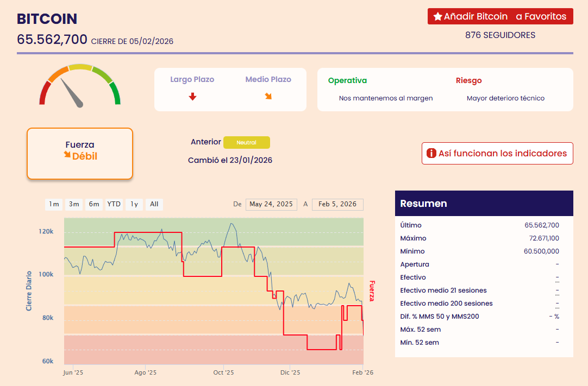Click the Oct '25 axis label

click(x=223, y=372)
